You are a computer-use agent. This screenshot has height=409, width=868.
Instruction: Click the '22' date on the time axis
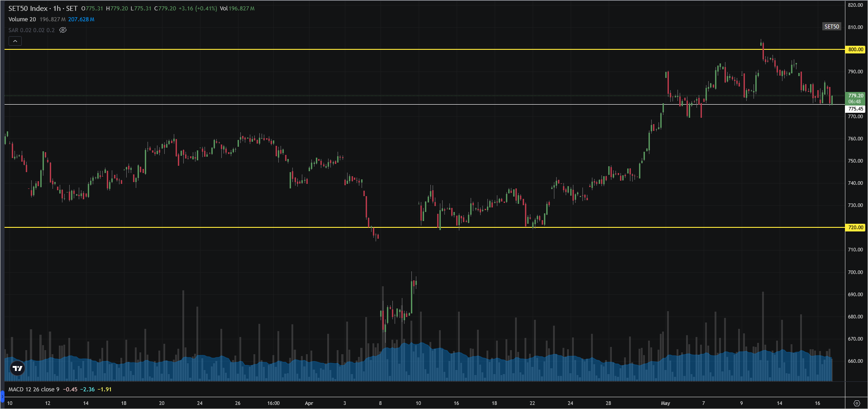532,403
